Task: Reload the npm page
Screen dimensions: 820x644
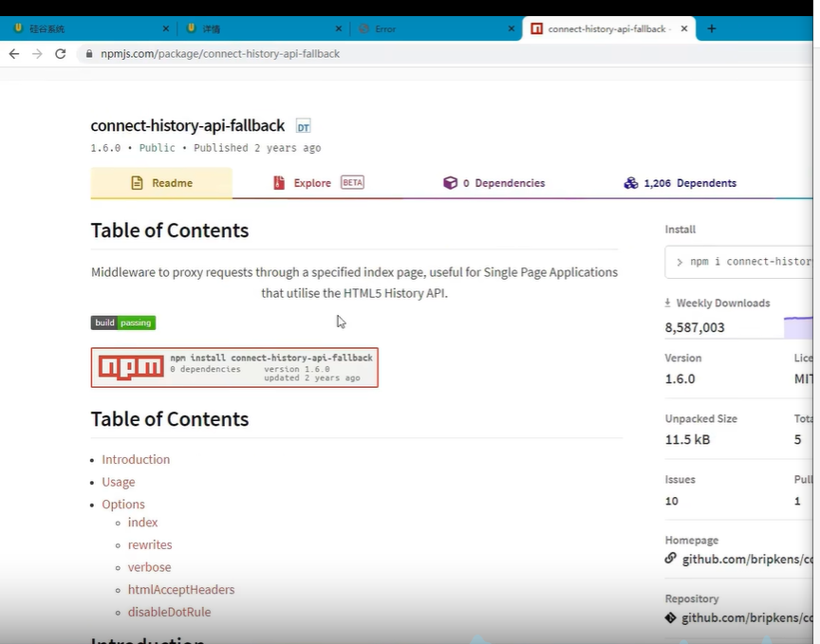Action: [x=61, y=54]
